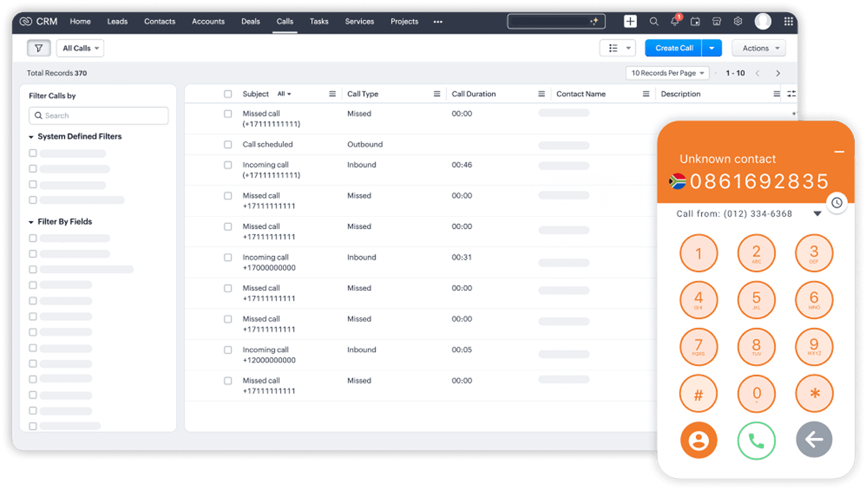Open the list view type dropdown
This screenshot has height=492, width=868.
point(618,48)
